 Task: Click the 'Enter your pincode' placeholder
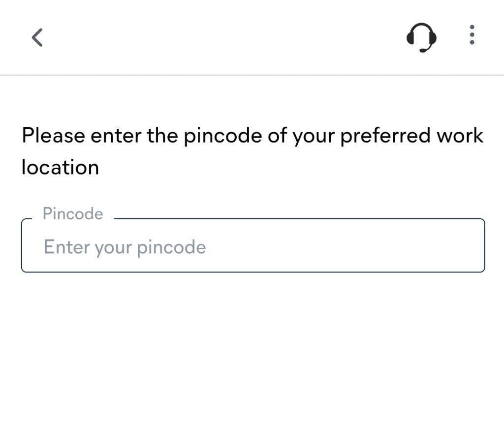click(125, 247)
